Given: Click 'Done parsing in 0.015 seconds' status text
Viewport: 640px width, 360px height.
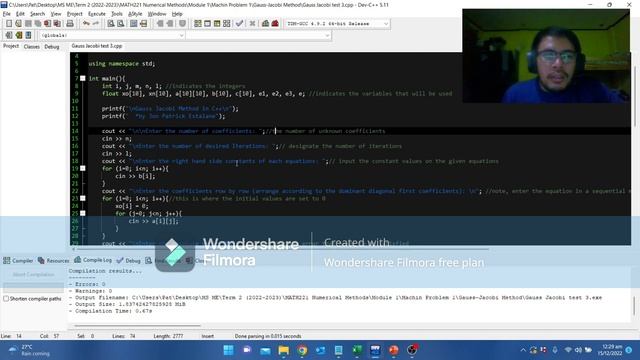Looking at the screenshot, I should coord(268,336).
